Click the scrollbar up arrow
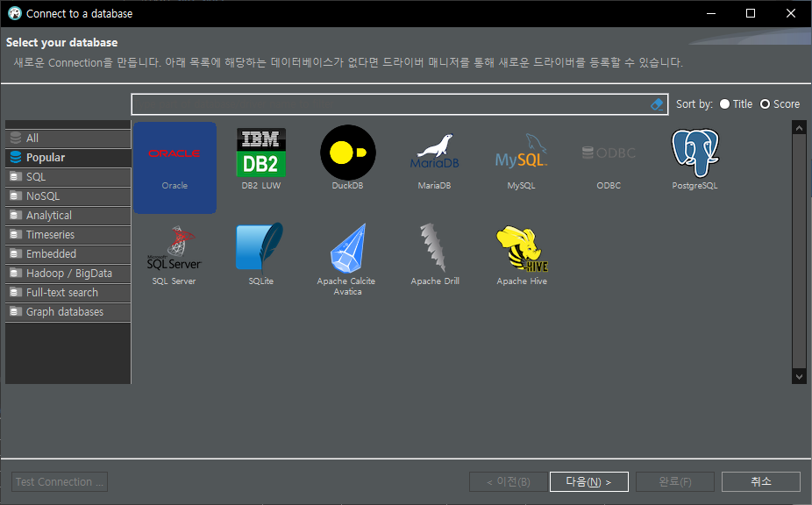812x505 pixels. (x=799, y=128)
